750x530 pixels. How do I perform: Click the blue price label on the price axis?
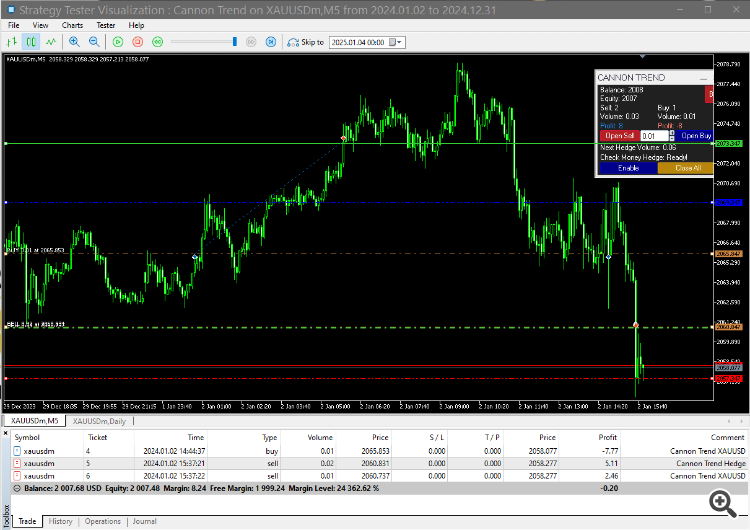(729, 202)
